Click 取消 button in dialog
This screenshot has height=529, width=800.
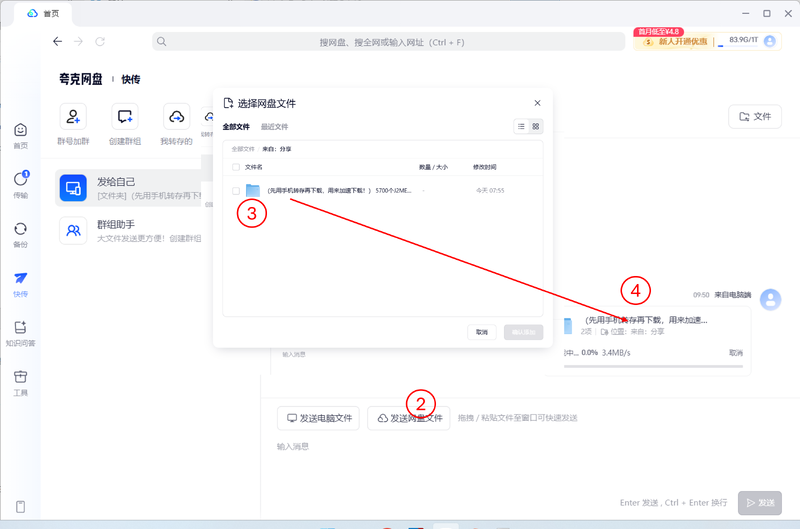tap(482, 332)
